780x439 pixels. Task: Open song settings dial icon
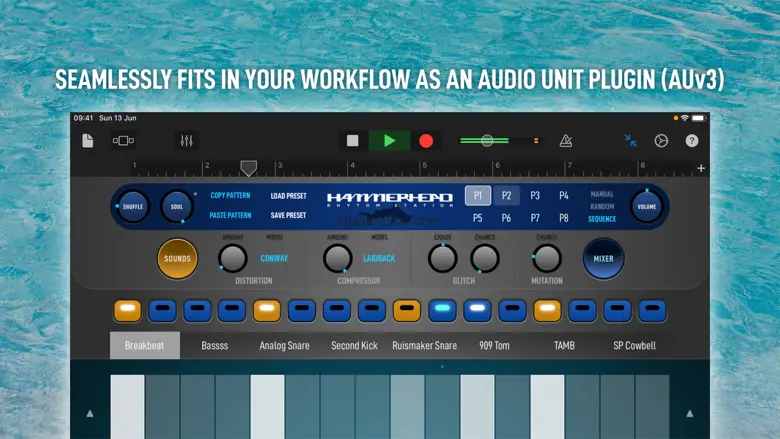pyautogui.click(x=661, y=141)
